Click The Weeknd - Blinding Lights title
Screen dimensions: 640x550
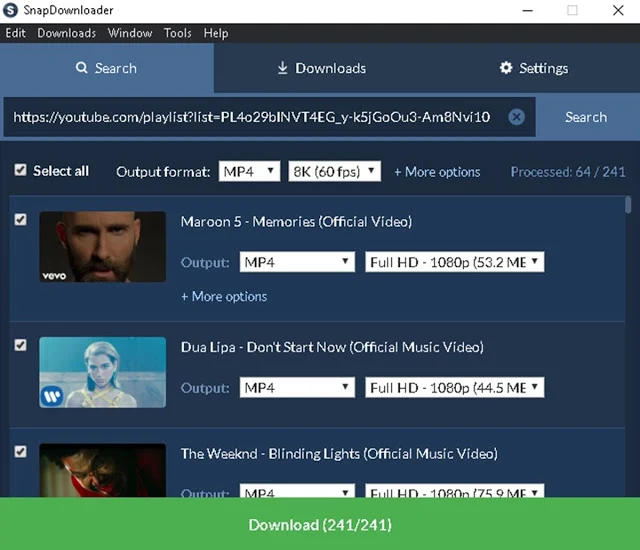pyautogui.click(x=339, y=454)
